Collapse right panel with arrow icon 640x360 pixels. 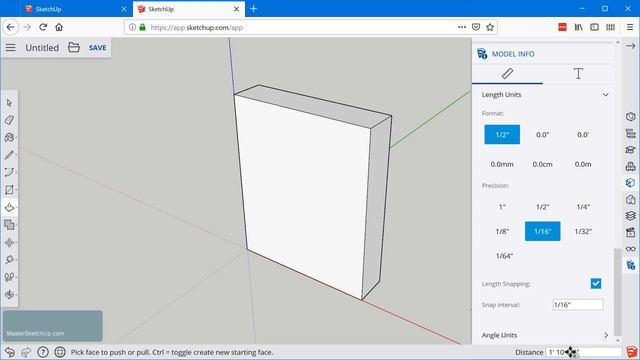pyautogui.click(x=631, y=46)
